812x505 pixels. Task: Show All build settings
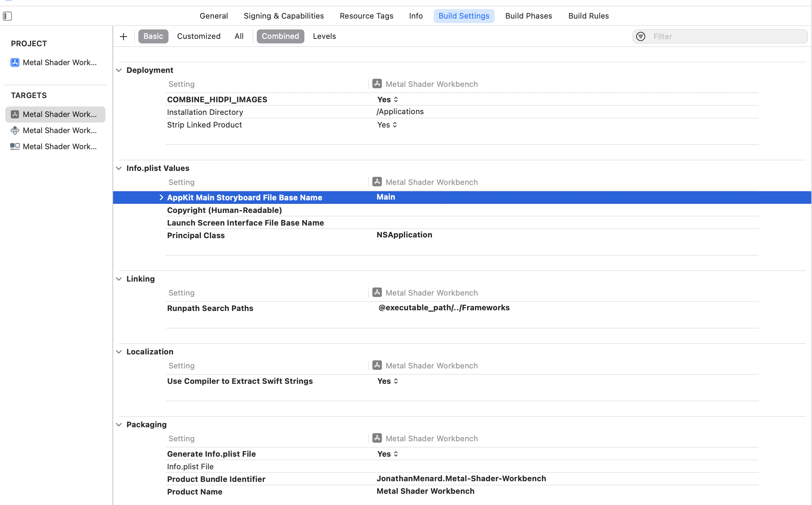click(x=239, y=36)
